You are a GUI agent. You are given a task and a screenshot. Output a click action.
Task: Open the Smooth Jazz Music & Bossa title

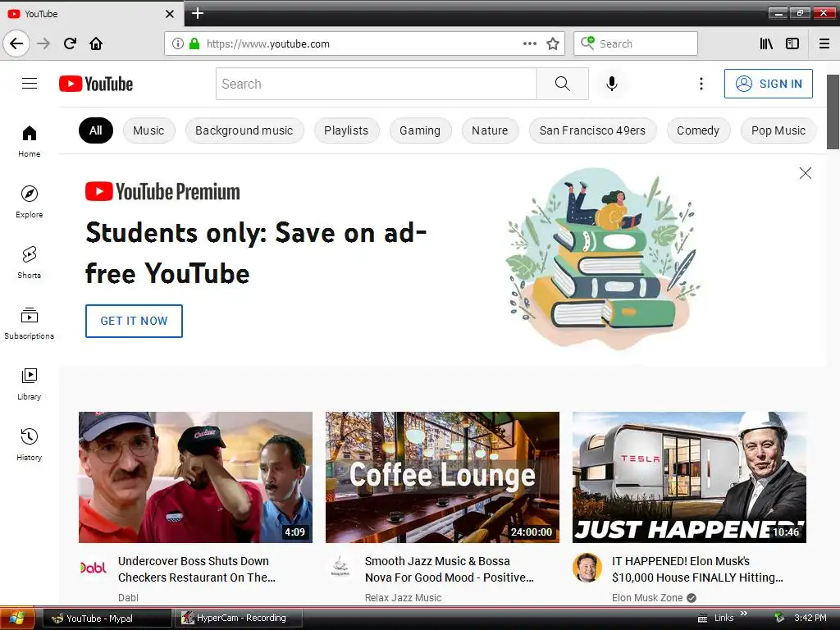(449, 569)
